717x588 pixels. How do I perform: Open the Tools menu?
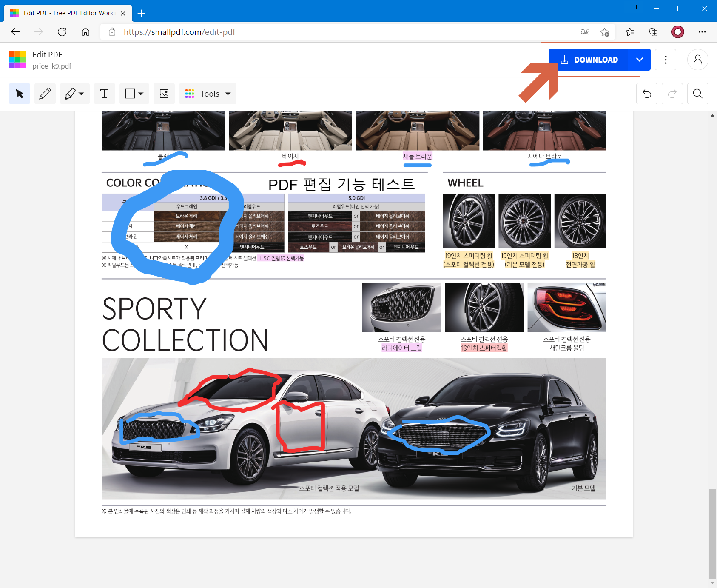coord(208,94)
